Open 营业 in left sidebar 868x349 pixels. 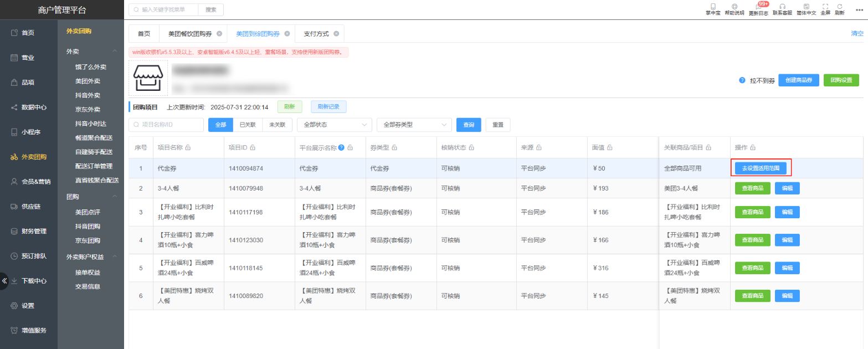pyautogui.click(x=29, y=58)
